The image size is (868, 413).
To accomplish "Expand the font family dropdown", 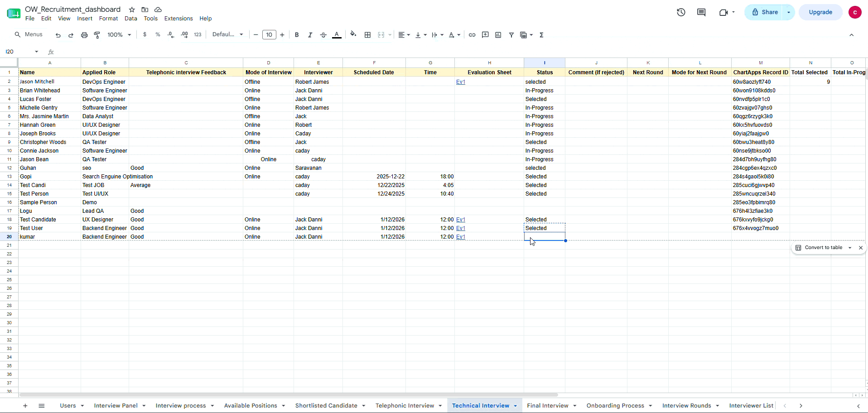I will click(x=228, y=34).
